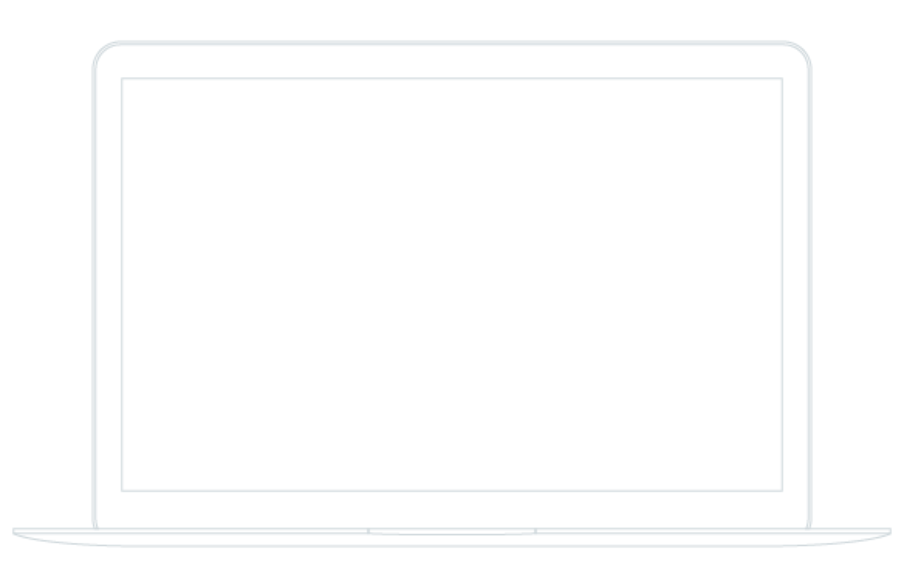Click the curved underside of the laptop base

pos(452,546)
